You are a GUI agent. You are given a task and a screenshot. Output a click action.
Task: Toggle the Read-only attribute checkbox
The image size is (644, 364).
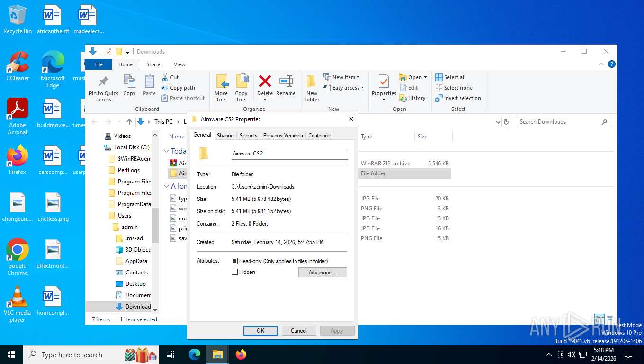click(x=234, y=261)
